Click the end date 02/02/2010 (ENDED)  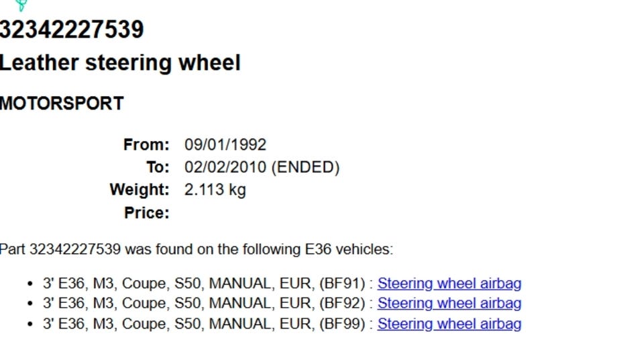tap(262, 167)
